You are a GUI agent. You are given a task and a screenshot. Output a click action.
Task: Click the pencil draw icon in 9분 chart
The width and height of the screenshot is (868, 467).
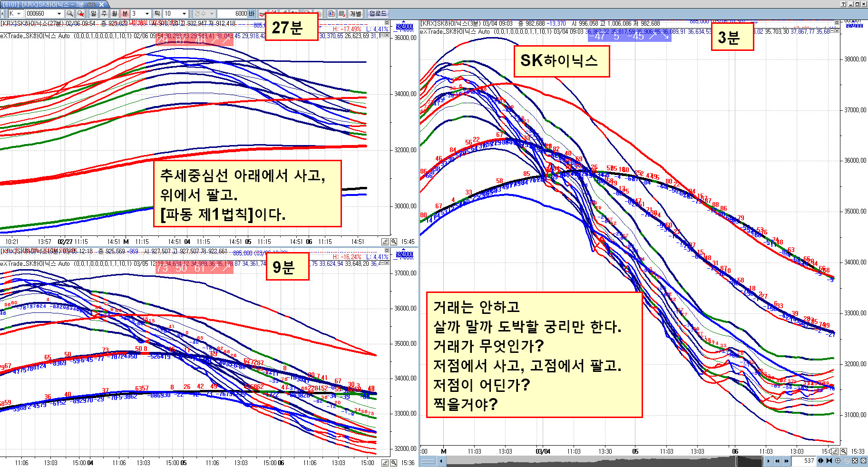click(385, 463)
